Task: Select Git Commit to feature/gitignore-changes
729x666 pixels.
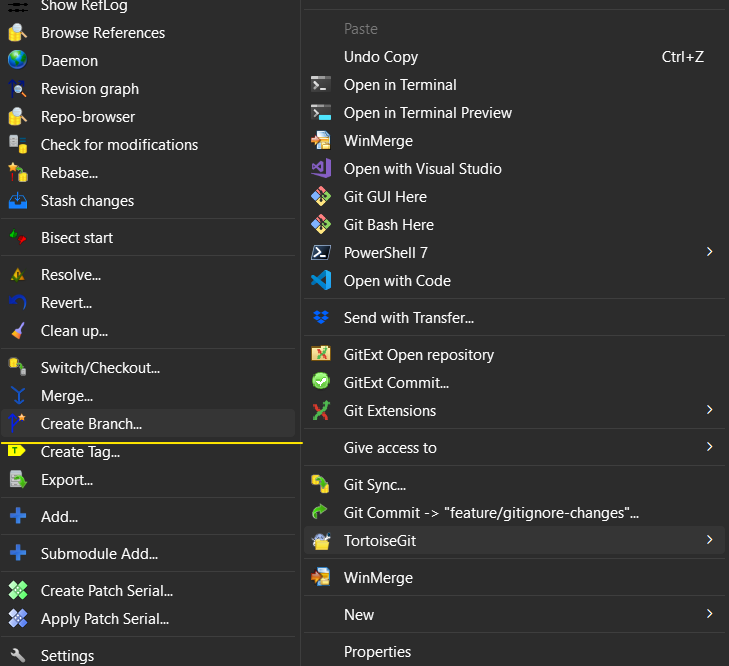Action: (x=514, y=513)
